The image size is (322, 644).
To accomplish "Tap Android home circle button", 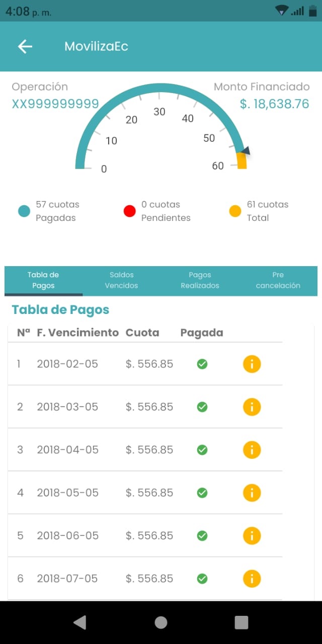I will [161, 623].
